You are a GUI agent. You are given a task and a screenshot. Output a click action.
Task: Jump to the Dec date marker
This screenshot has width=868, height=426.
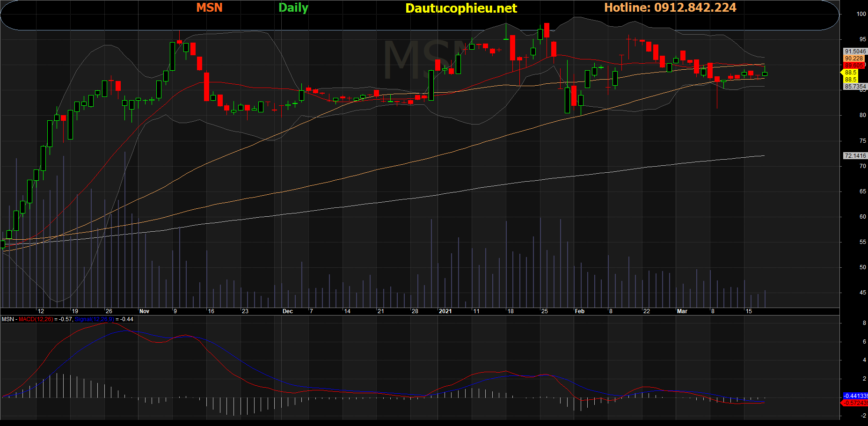[288, 311]
